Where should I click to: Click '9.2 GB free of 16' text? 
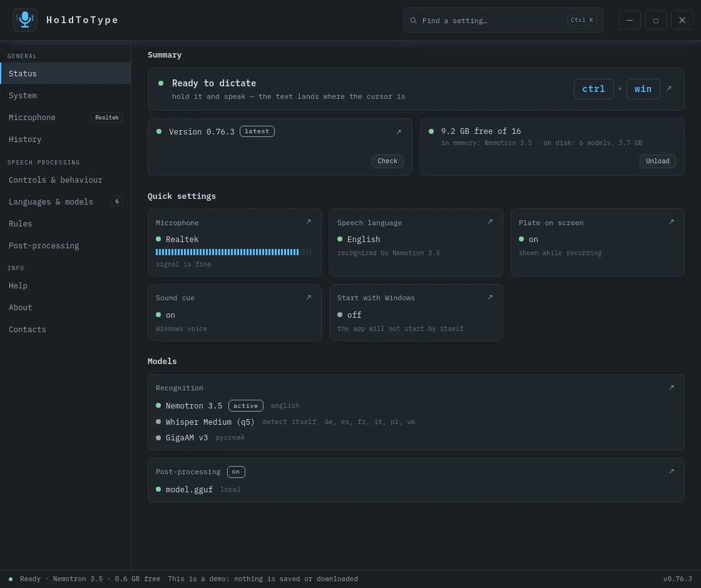481,131
